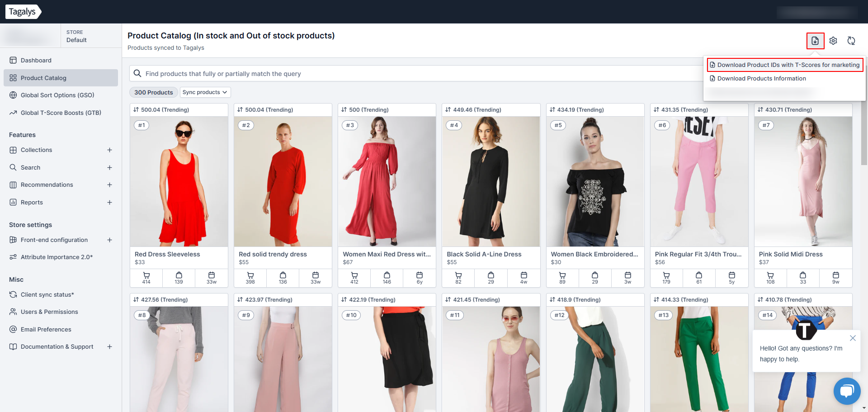
Task: Click the Users & Permissions people icon
Action: (13, 312)
